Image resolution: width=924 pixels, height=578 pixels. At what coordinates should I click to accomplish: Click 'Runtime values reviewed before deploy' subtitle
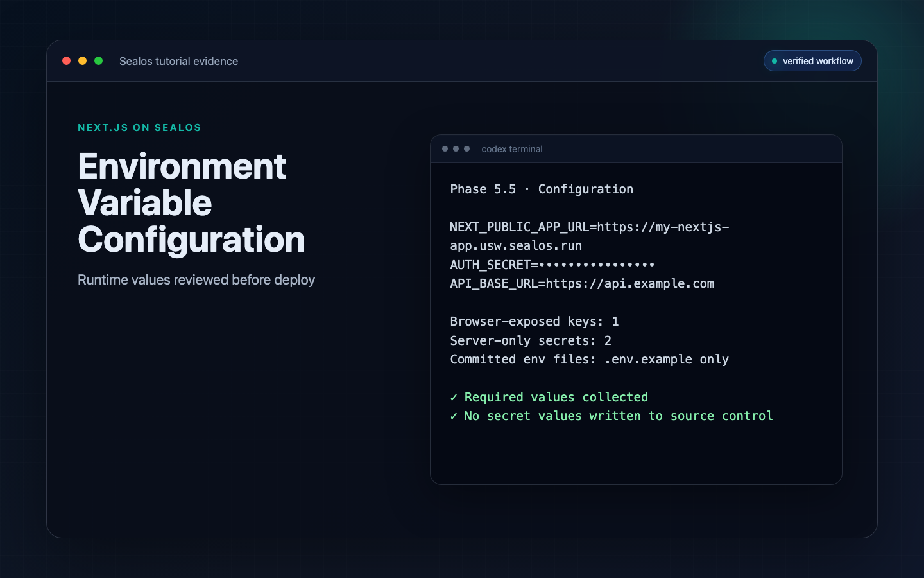pyautogui.click(x=196, y=280)
